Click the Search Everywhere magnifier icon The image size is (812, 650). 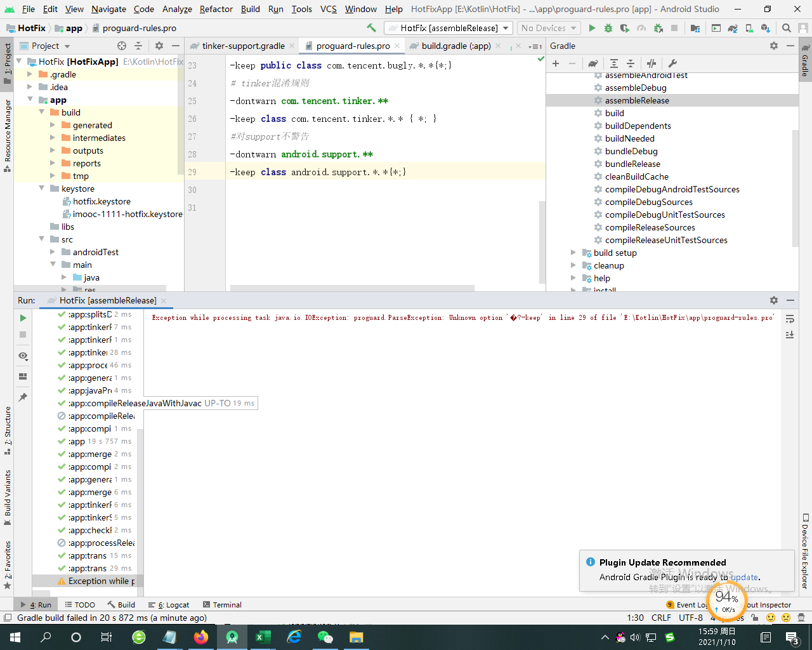(787, 28)
